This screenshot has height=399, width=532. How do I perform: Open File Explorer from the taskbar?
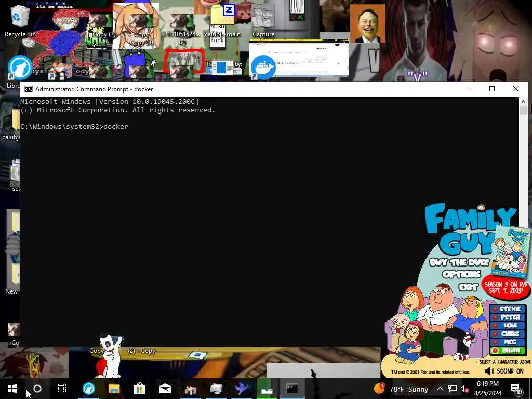click(x=114, y=389)
